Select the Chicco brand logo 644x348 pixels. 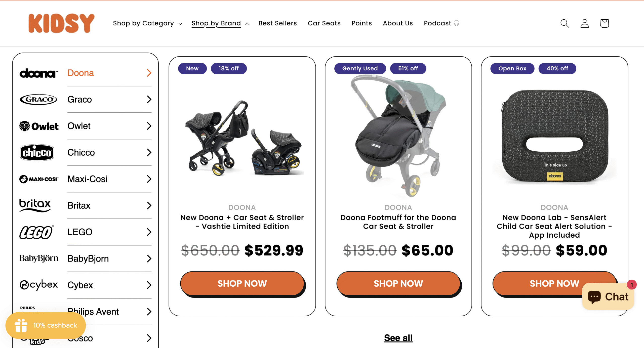point(37,153)
